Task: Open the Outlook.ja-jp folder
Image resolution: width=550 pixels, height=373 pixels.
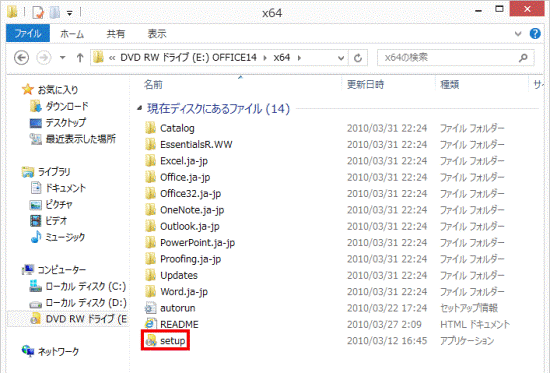Action: [182, 226]
